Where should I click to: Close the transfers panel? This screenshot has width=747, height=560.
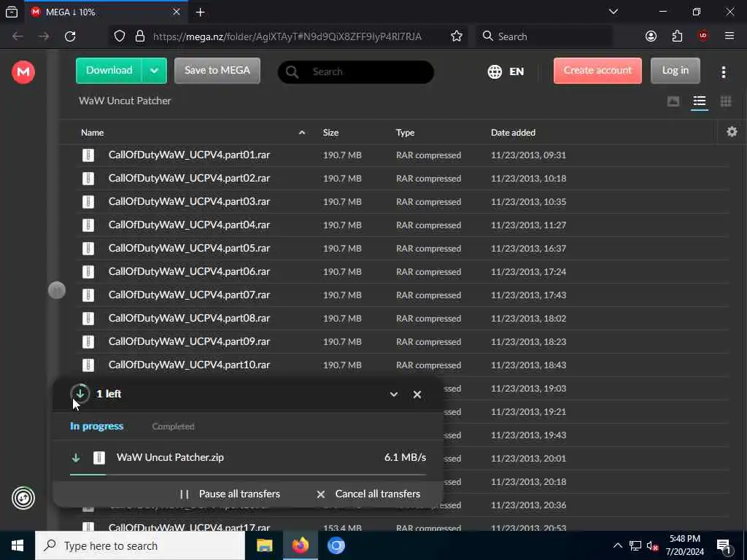pyautogui.click(x=417, y=394)
